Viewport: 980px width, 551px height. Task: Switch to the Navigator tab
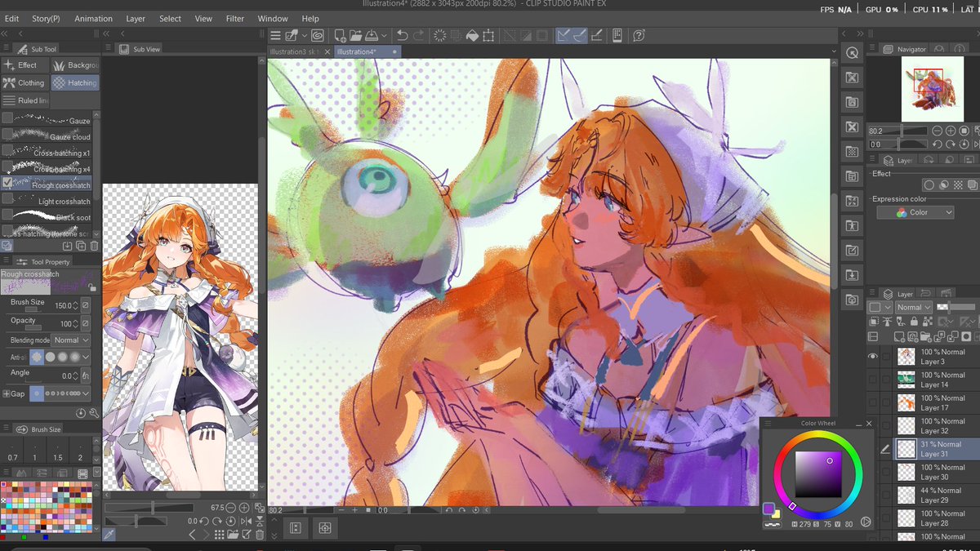(x=906, y=49)
